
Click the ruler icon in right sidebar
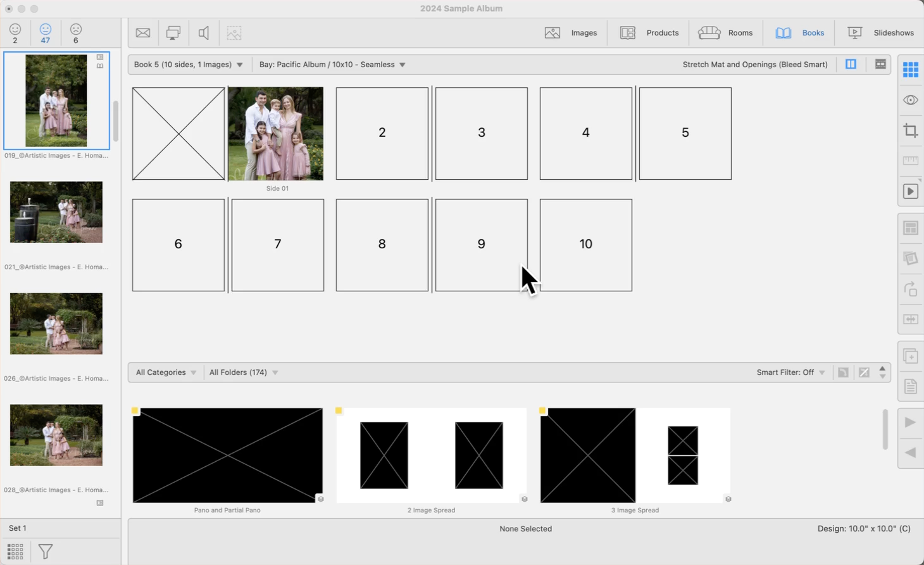tap(910, 161)
